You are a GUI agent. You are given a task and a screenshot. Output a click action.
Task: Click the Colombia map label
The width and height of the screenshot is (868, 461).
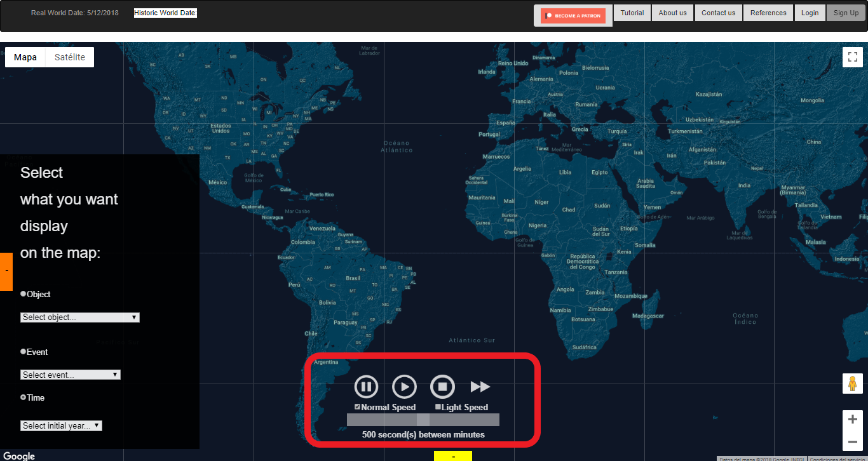point(302,242)
